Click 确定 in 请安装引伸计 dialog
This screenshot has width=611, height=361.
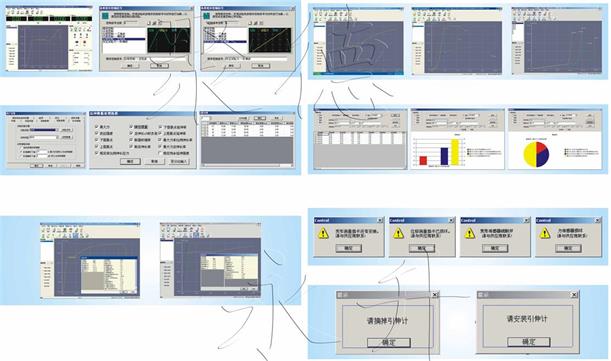coord(528,342)
